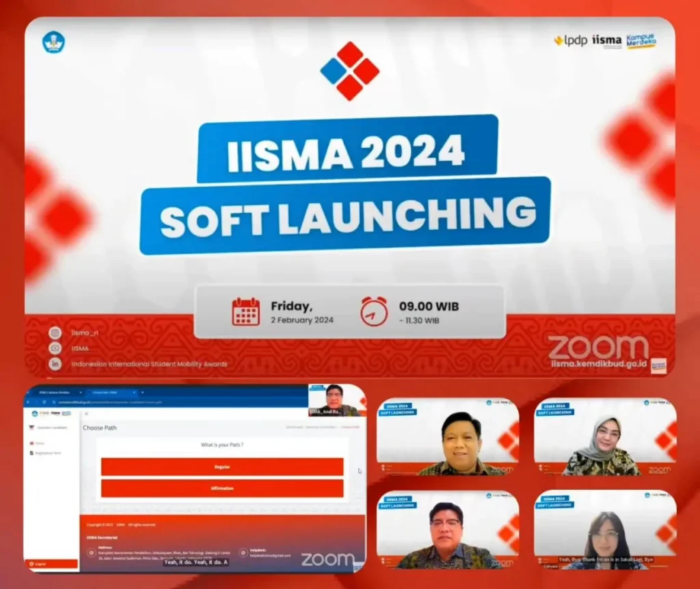
Task: Choose the Affirmation path button
Action: click(222, 488)
